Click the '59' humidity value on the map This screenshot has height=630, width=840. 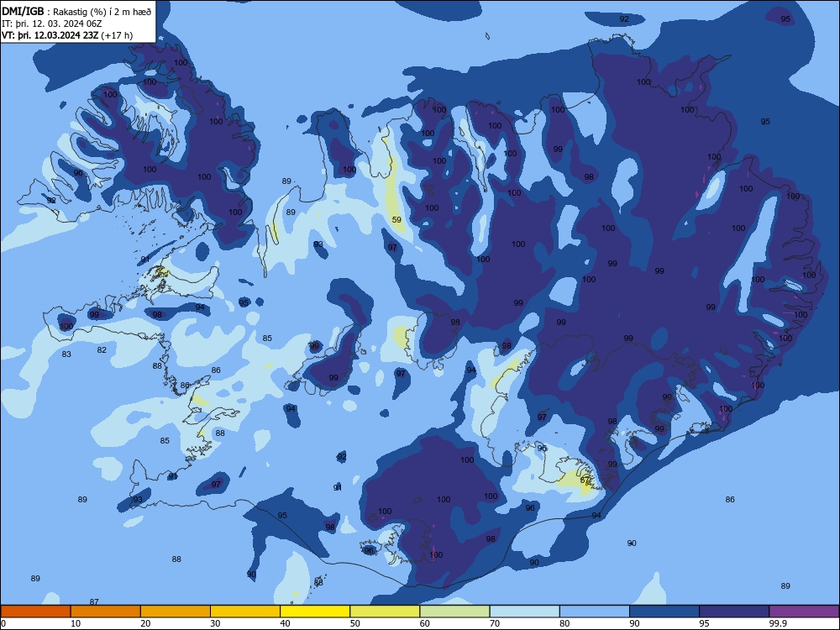[x=396, y=219]
